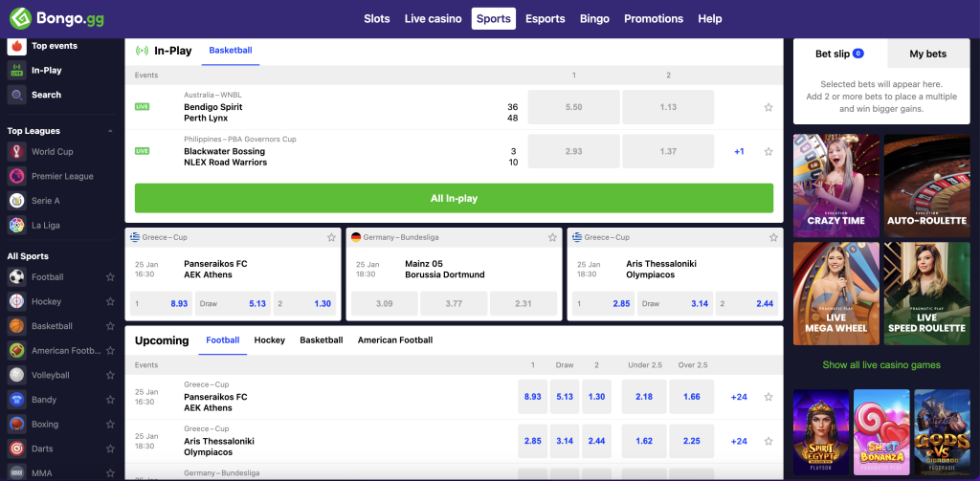Star the Blackwater Bossing live match
The image size is (980, 481).
tap(768, 152)
